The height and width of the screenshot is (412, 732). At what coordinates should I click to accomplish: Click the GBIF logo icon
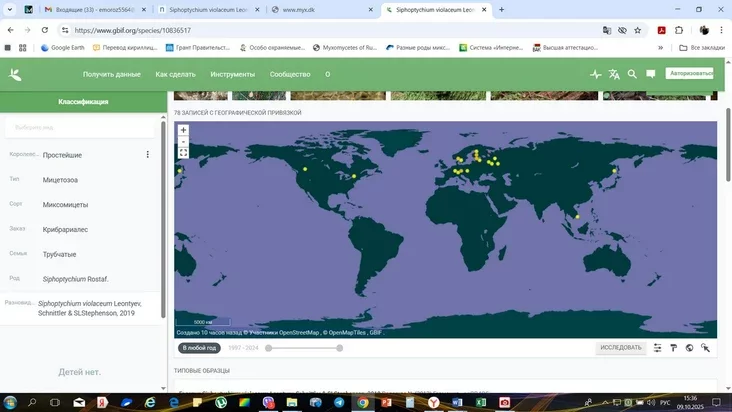coord(14,74)
